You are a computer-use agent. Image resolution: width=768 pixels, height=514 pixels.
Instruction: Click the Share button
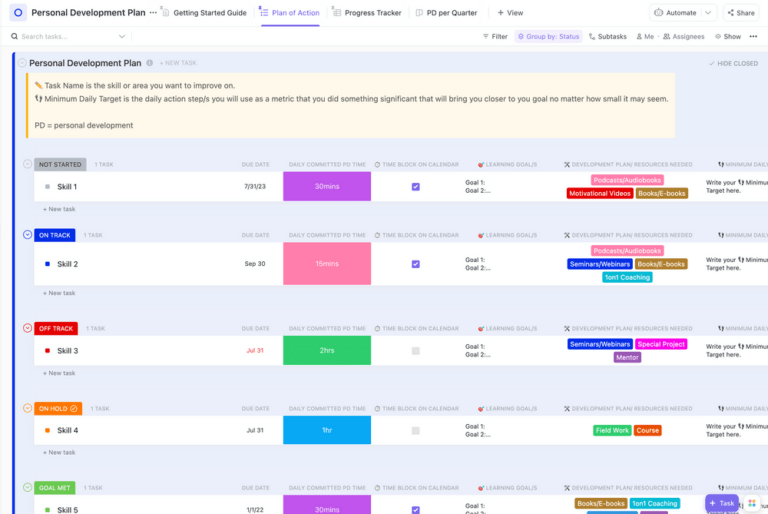[741, 13]
